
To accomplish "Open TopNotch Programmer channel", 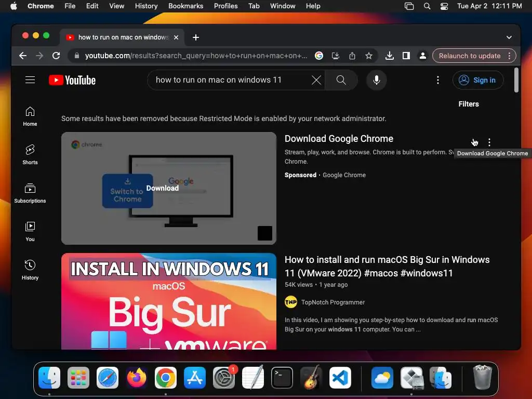I will (x=333, y=302).
